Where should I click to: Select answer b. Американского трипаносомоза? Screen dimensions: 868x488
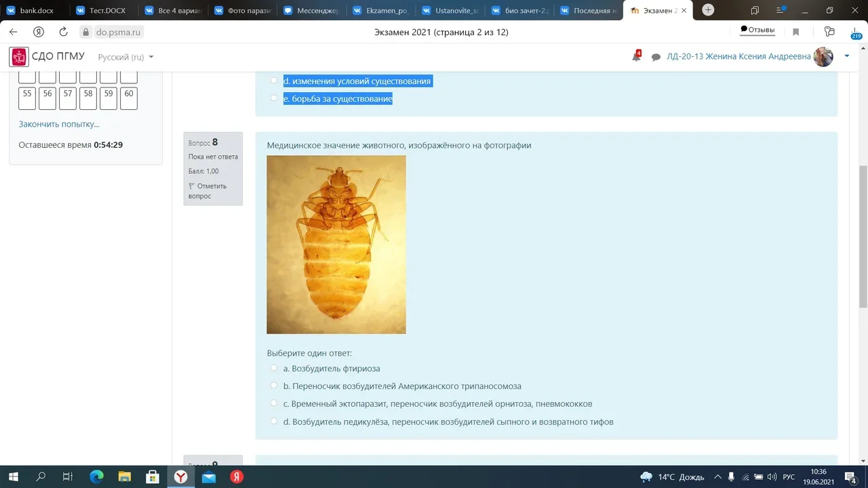[x=274, y=386]
